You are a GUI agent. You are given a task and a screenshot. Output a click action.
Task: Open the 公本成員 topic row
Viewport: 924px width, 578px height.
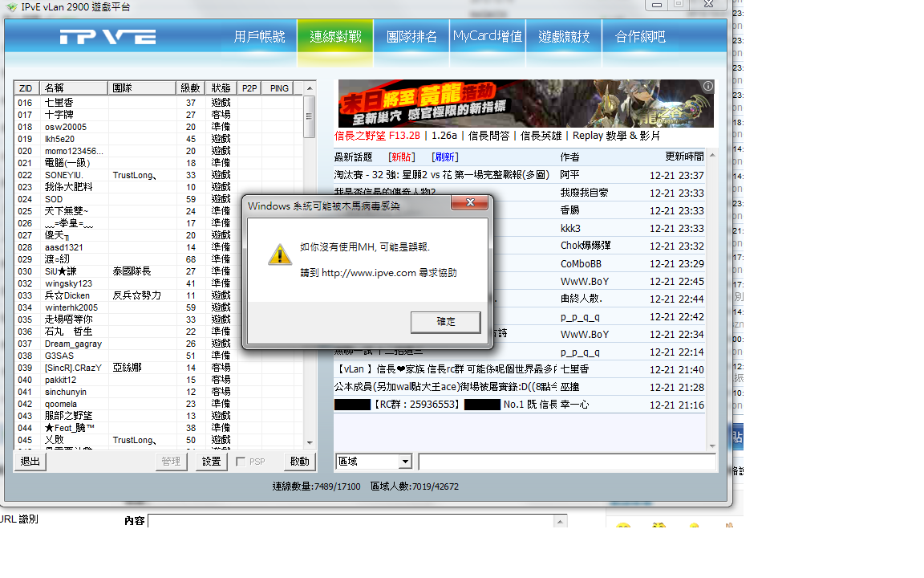519,387
